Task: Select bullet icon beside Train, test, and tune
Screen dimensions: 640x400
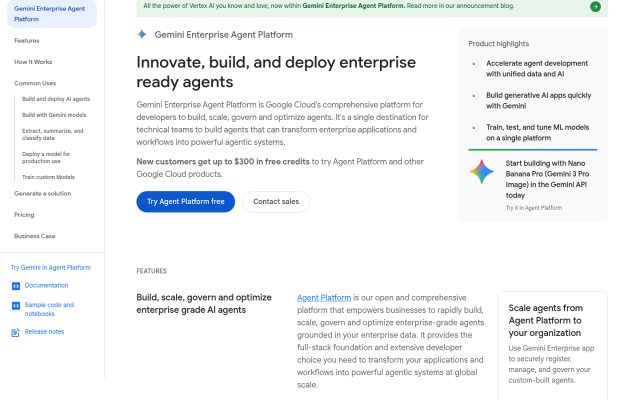Action: pos(473,128)
